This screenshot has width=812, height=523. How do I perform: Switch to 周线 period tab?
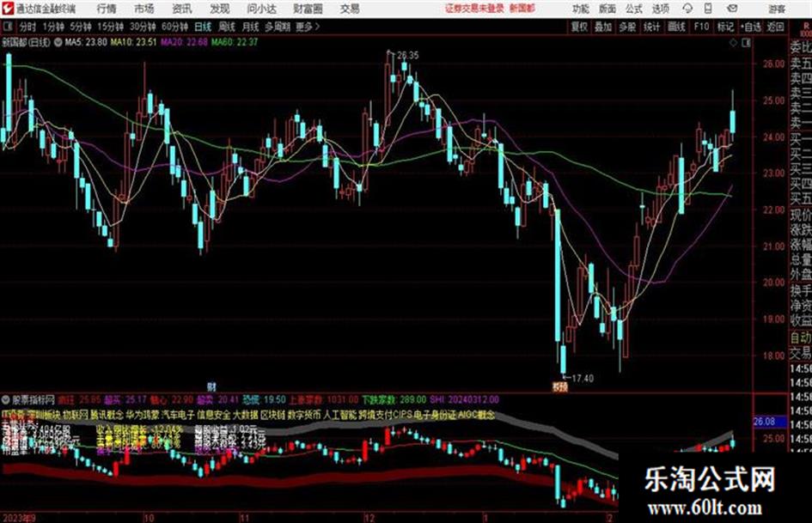(227, 27)
